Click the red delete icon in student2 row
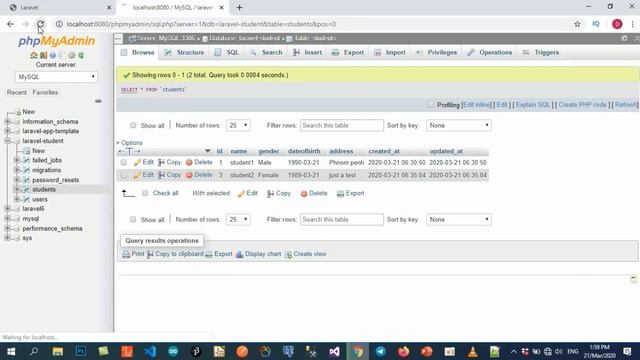The height and width of the screenshot is (360, 640). [189, 175]
